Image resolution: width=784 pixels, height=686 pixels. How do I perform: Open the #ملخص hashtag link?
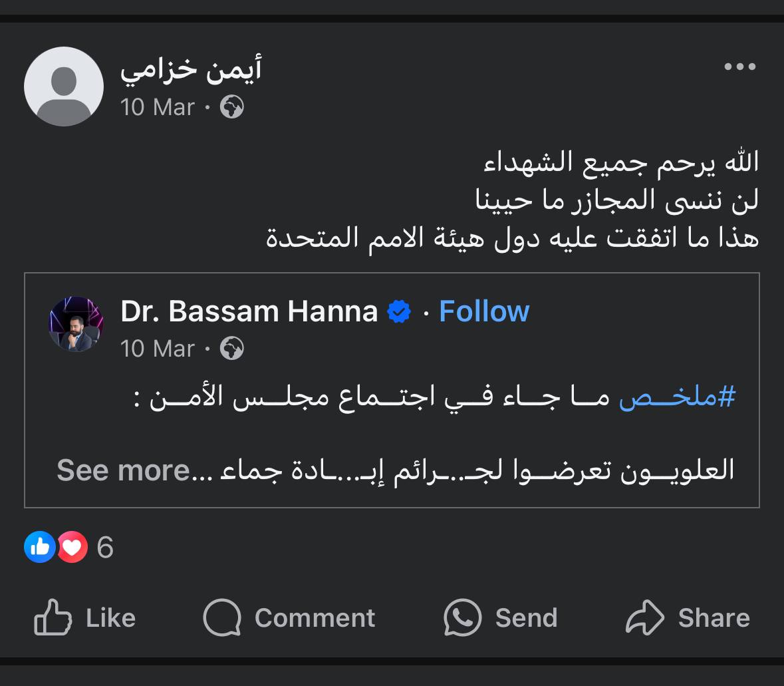point(677,397)
